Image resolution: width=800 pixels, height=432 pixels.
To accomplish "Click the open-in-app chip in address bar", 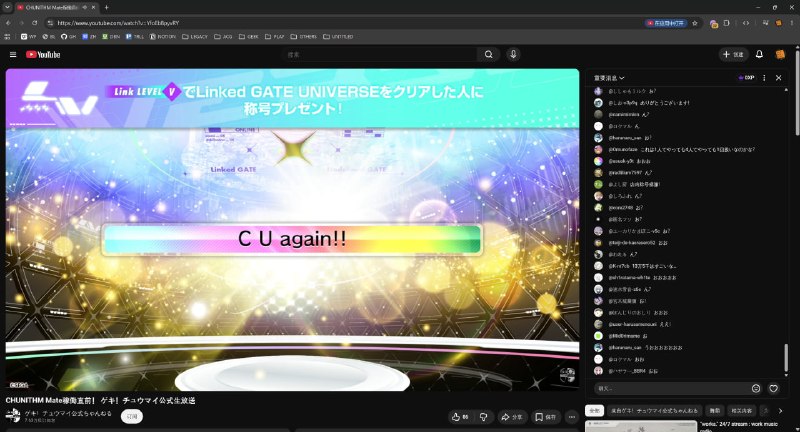I will click(x=666, y=23).
